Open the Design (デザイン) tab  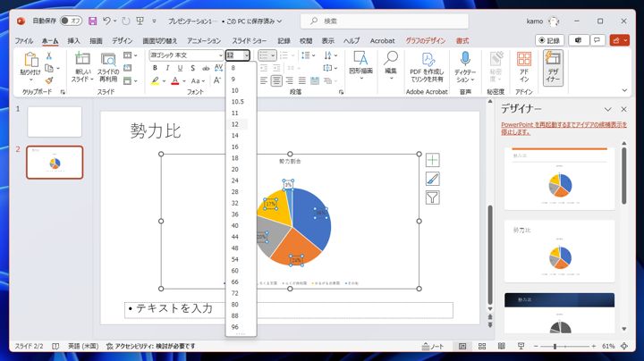click(122, 40)
